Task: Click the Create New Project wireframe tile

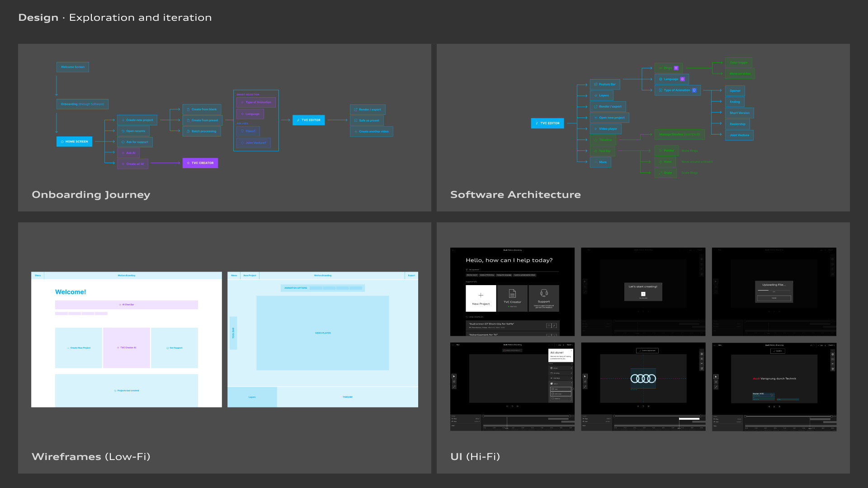Action: click(79, 348)
